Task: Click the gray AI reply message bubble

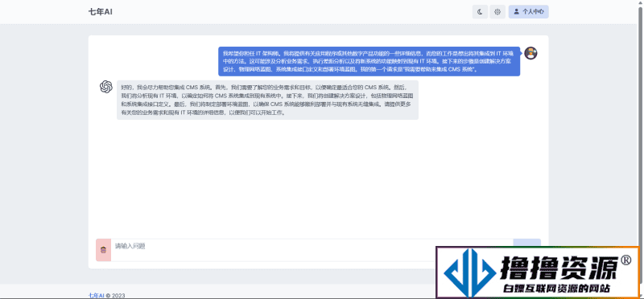Action: 267,100
